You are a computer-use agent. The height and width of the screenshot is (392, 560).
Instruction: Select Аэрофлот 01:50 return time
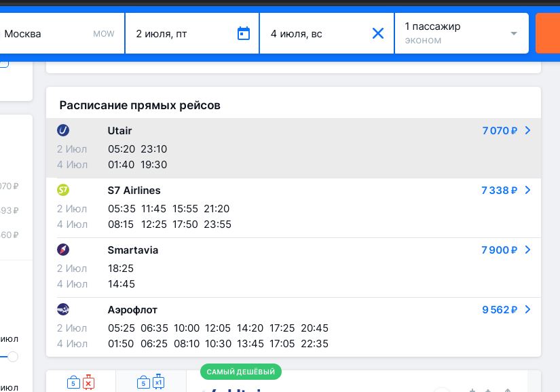[x=121, y=343]
